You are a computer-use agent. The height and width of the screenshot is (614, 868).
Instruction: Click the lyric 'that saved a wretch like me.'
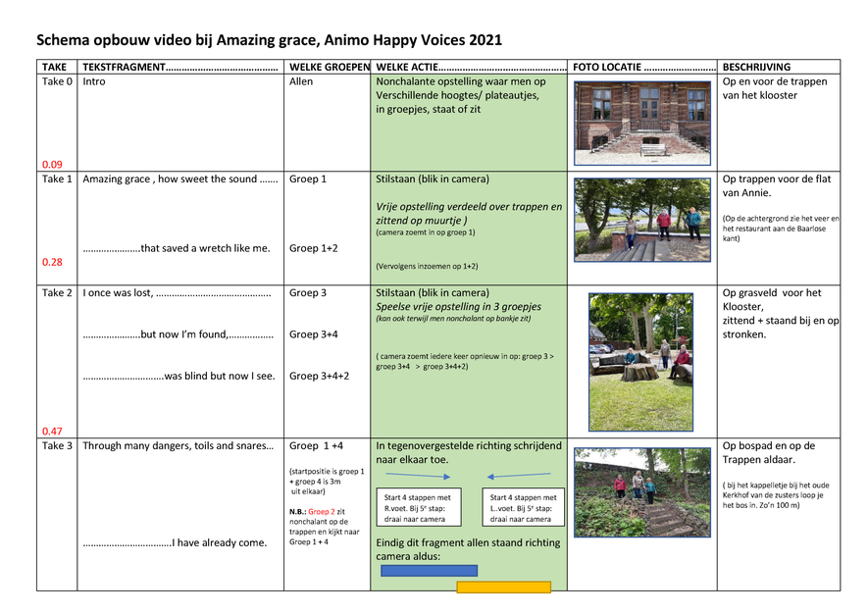click(x=205, y=248)
